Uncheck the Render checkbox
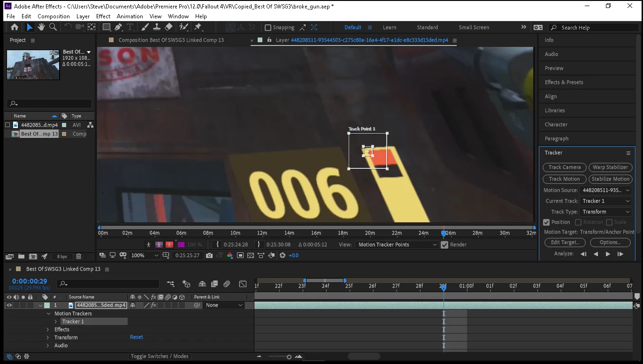 [x=444, y=244]
